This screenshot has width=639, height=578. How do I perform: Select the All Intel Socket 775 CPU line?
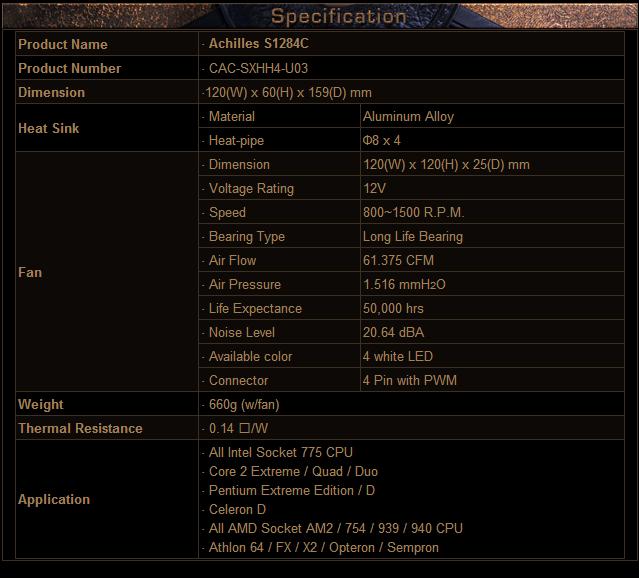pyautogui.click(x=281, y=452)
